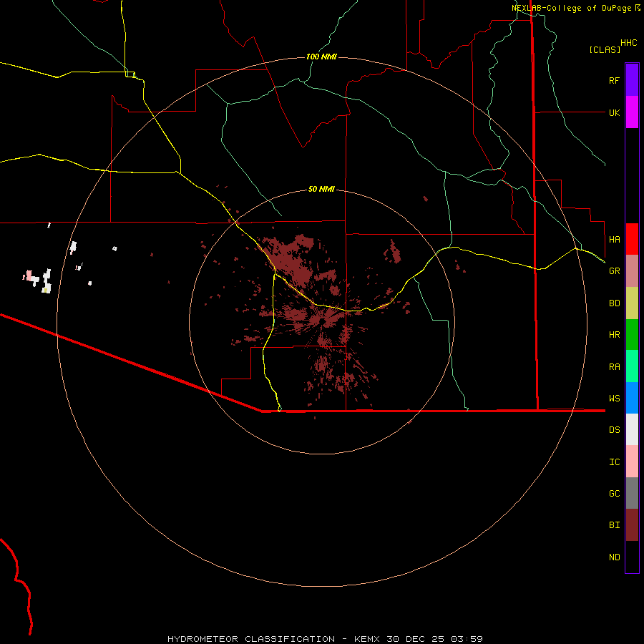The height and width of the screenshot is (644, 644).
Task: Click the HR legend label
Action: (x=614, y=335)
